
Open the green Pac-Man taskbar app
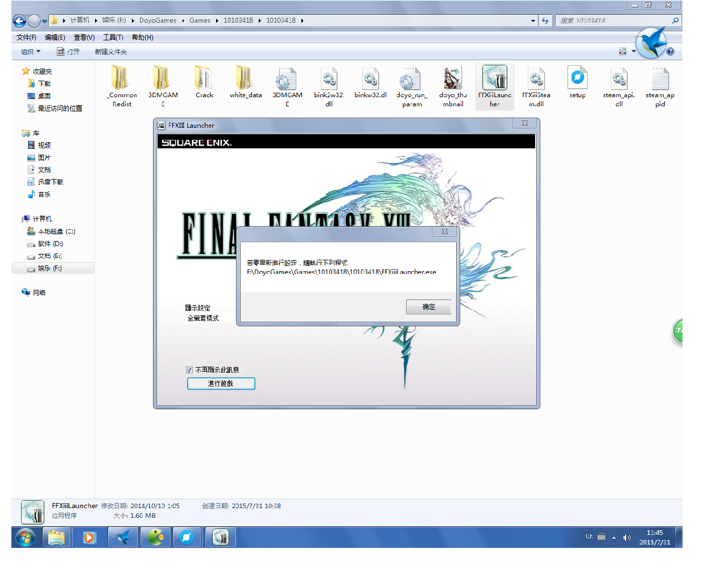tap(156, 537)
